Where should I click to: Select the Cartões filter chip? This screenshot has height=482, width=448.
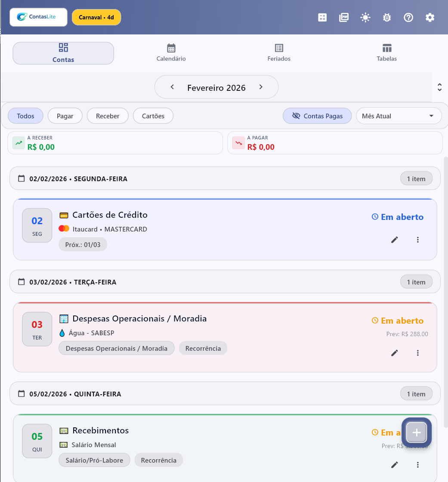(153, 116)
